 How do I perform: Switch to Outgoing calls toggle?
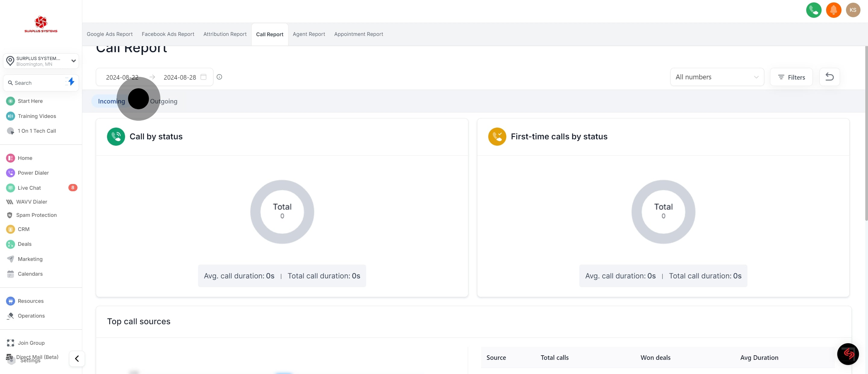click(163, 101)
